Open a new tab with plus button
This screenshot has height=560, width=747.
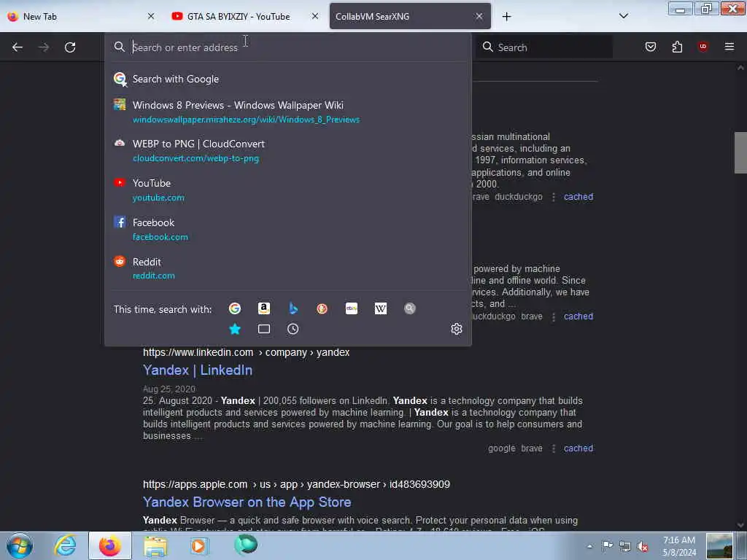pyautogui.click(x=506, y=17)
